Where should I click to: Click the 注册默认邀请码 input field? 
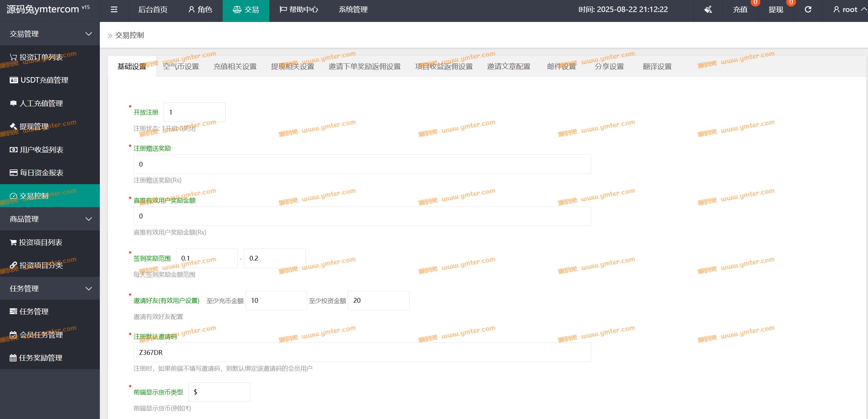click(362, 352)
